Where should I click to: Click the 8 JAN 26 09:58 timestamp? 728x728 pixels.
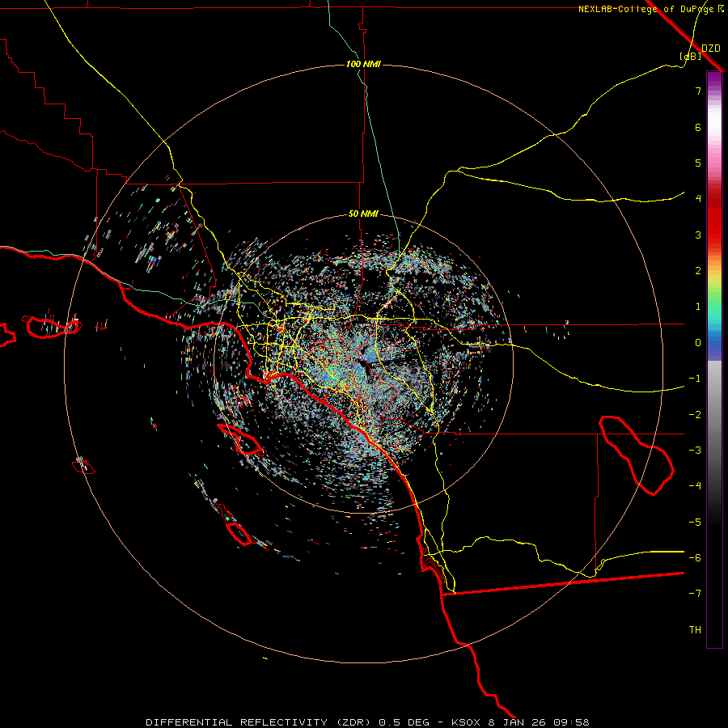[539, 722]
